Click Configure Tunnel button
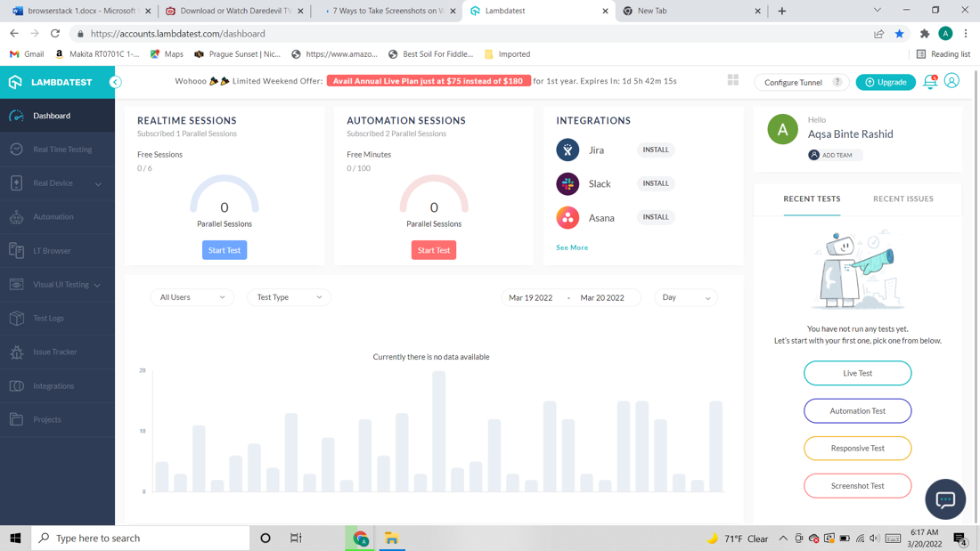The height and width of the screenshot is (551, 980). pyautogui.click(x=801, y=82)
